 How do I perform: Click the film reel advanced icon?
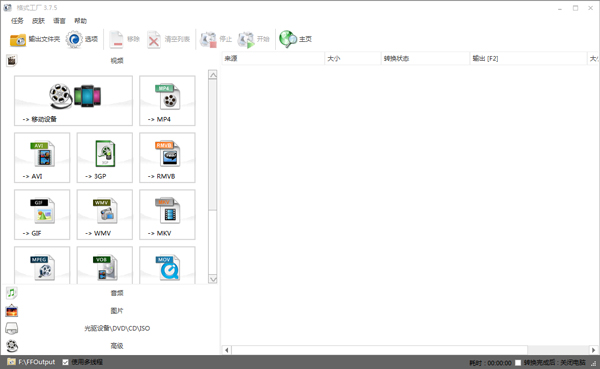click(x=12, y=346)
